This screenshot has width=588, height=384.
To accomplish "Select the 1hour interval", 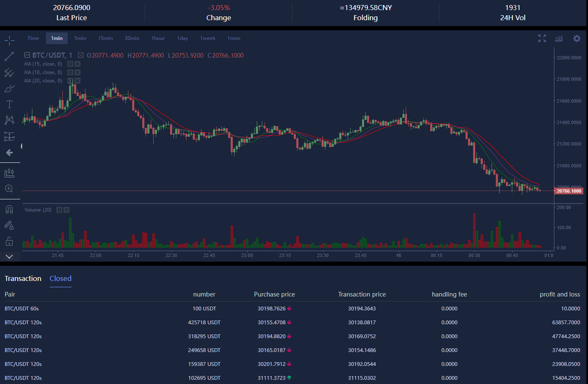I will (x=158, y=38).
